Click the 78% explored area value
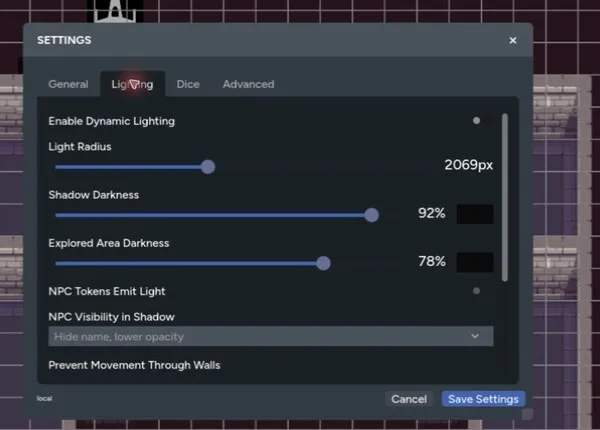 coord(432,261)
